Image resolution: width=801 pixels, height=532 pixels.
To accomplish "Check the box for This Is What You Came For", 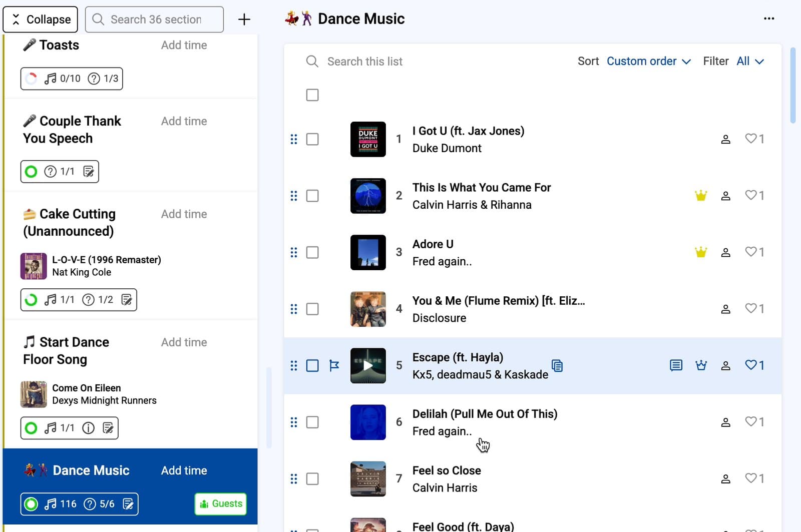I will [x=312, y=196].
